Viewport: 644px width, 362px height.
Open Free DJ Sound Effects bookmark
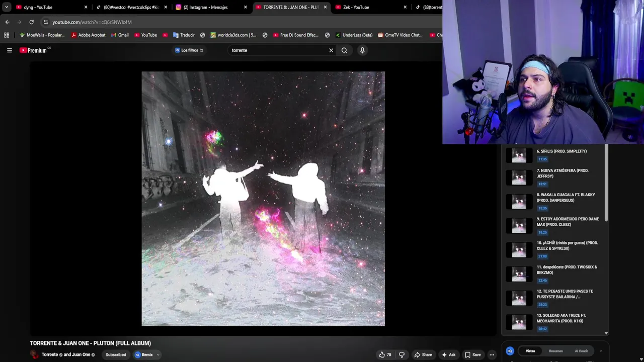(296, 35)
